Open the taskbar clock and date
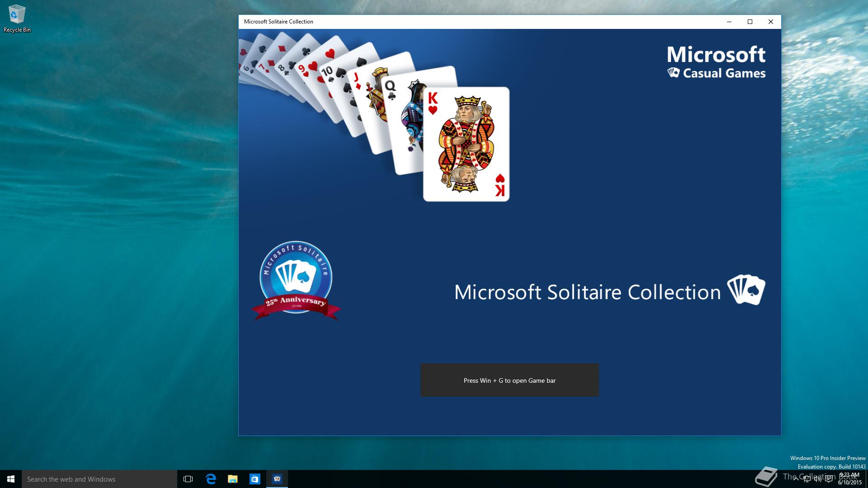The height and width of the screenshot is (488, 868). pos(849,479)
